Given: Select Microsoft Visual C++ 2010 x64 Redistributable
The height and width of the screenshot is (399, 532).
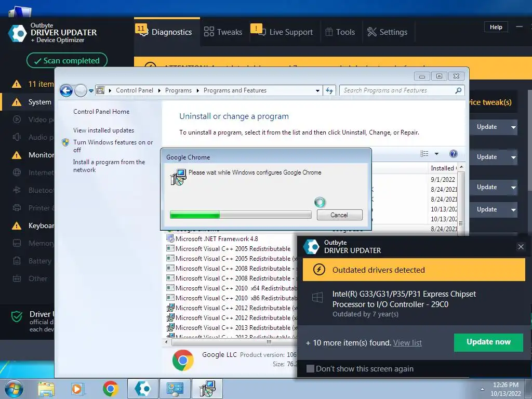Looking at the screenshot, I should (x=232, y=288).
